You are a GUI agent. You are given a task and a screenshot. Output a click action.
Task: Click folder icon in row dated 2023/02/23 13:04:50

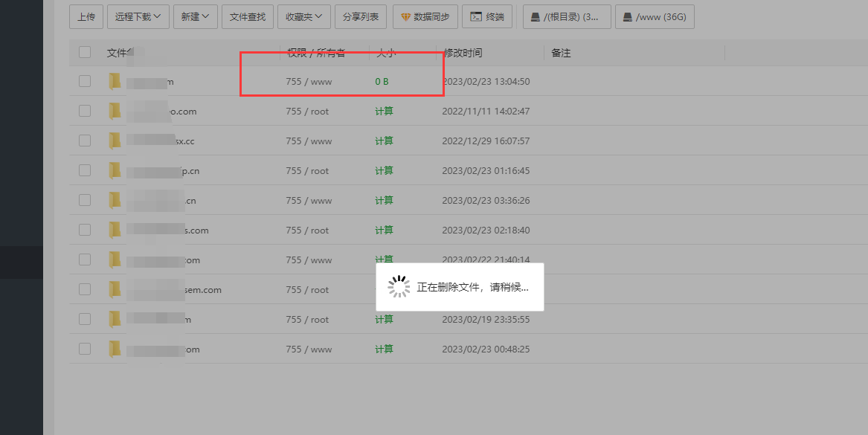pyautogui.click(x=115, y=81)
